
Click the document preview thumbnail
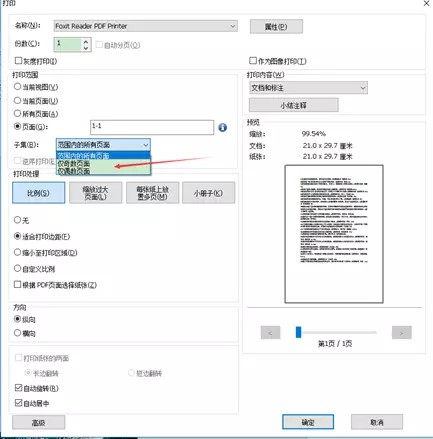pyautogui.click(x=334, y=234)
